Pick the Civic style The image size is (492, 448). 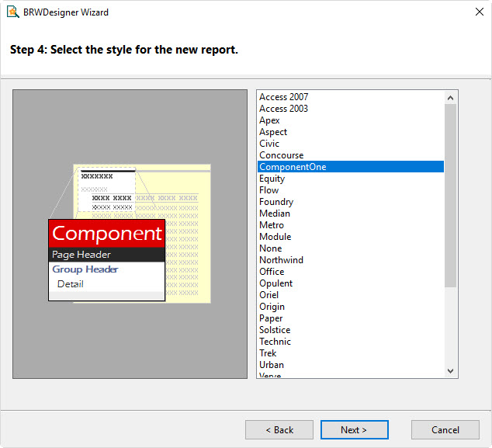(x=351, y=143)
